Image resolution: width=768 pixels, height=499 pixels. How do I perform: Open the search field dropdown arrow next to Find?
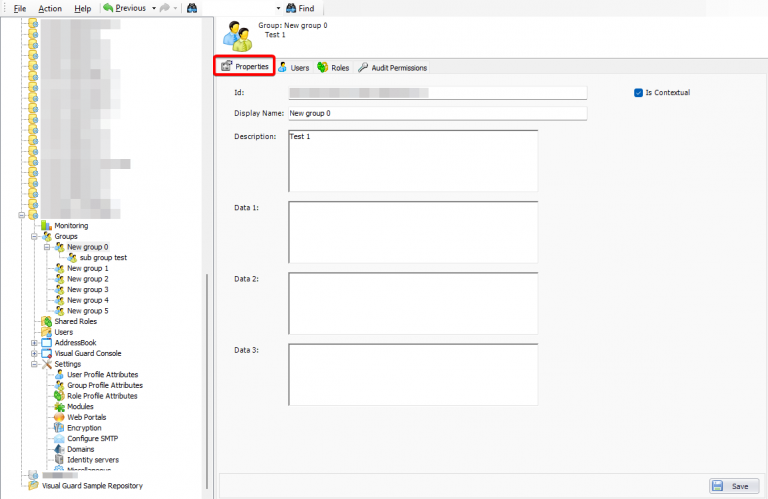tap(278, 8)
